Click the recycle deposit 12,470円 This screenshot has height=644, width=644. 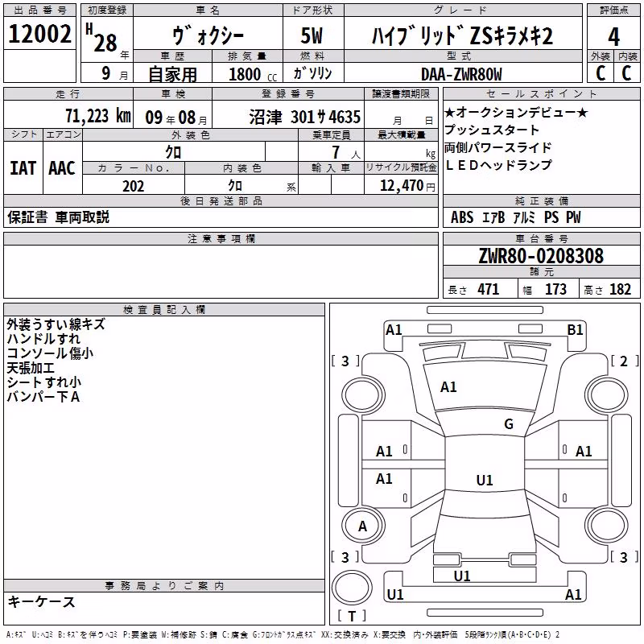tap(407, 186)
